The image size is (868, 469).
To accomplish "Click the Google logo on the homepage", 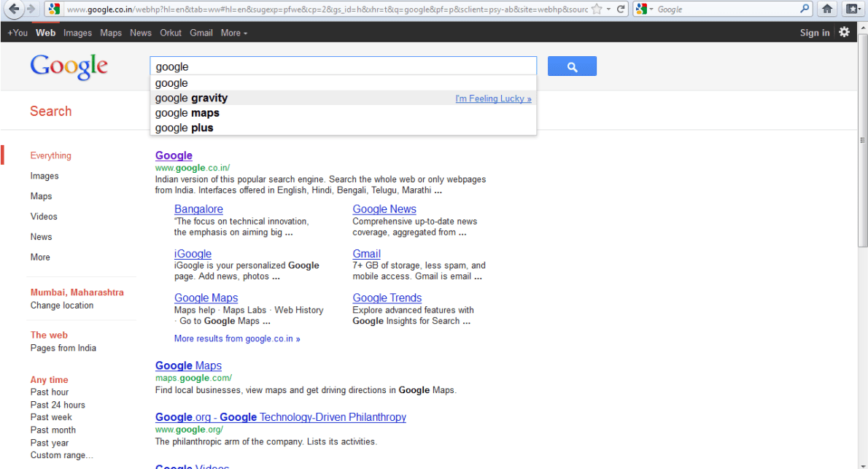I will tap(68, 66).
